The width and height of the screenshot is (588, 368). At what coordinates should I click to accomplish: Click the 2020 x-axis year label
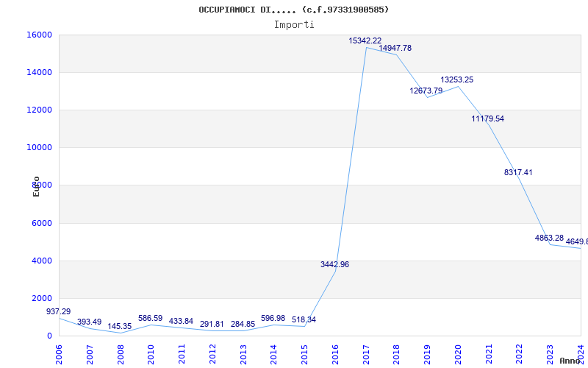(x=458, y=354)
